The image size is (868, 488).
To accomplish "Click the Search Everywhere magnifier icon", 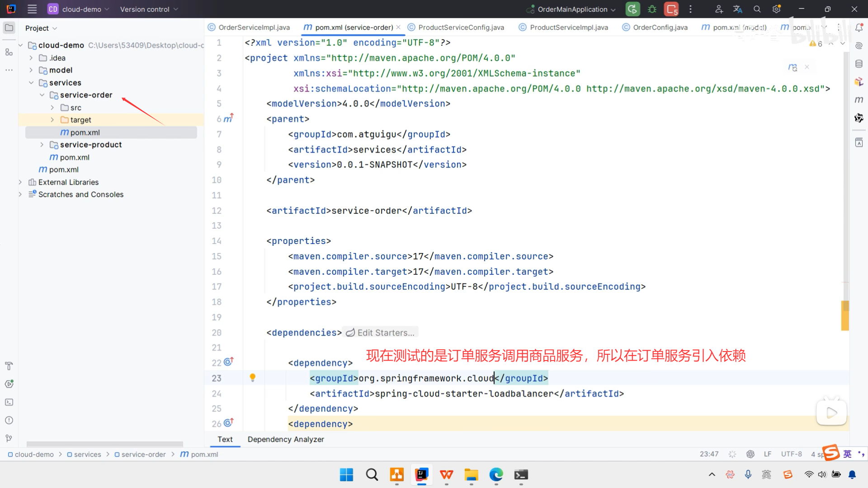I will click(757, 9).
